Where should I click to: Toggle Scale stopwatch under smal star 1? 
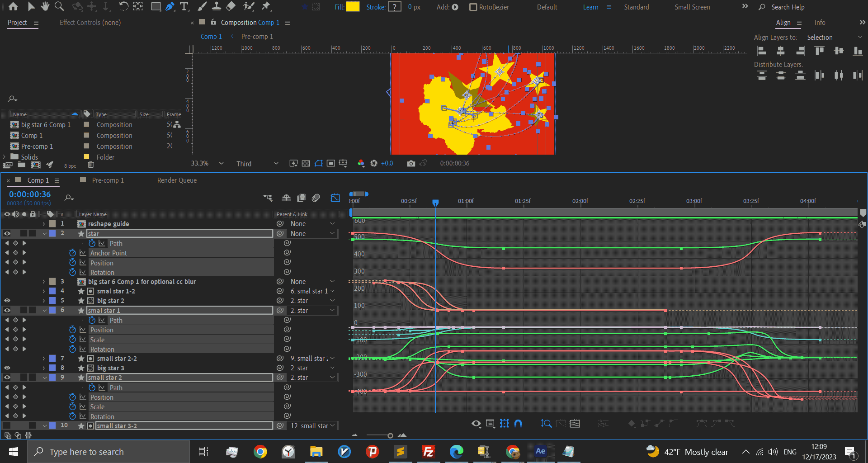coord(72,339)
